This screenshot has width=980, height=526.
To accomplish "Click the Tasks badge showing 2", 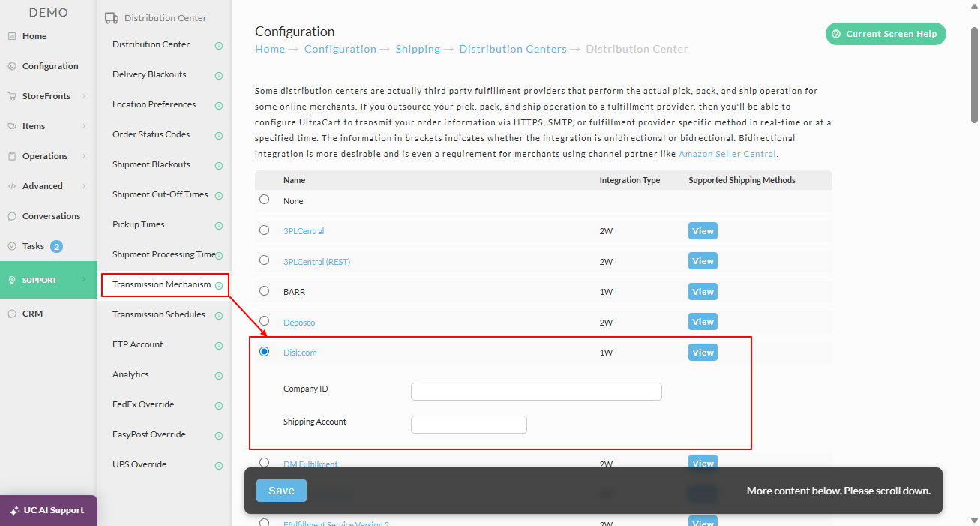I will (56, 246).
